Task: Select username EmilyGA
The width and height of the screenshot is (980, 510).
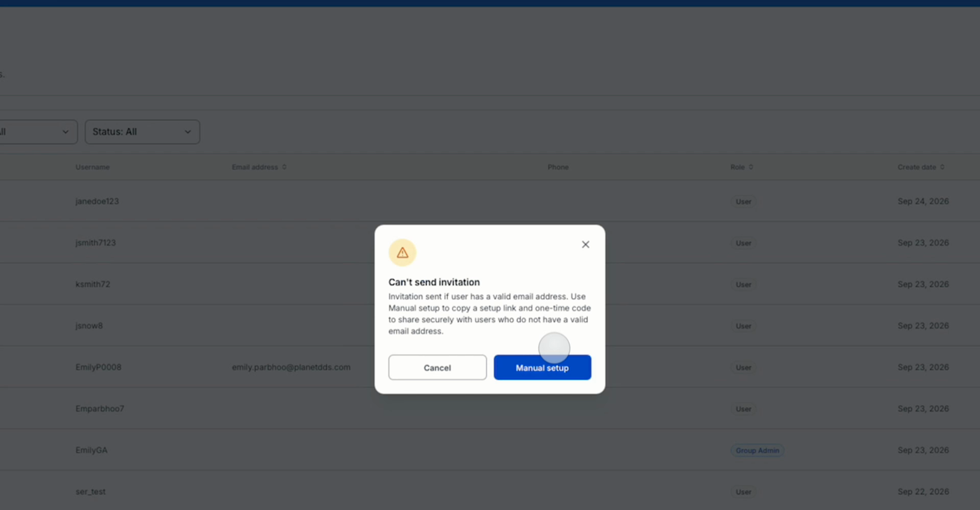Action: point(92,451)
